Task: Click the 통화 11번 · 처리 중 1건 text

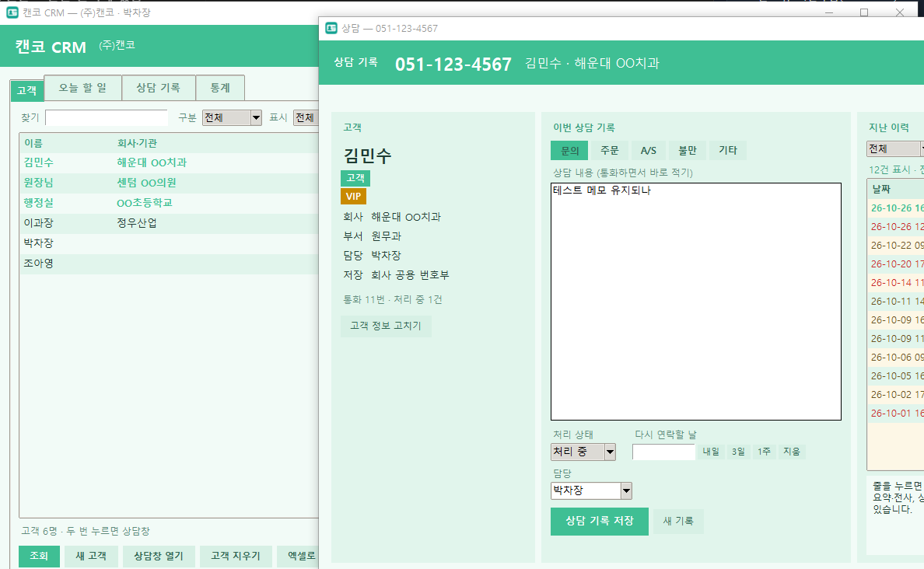Action: pos(393,300)
